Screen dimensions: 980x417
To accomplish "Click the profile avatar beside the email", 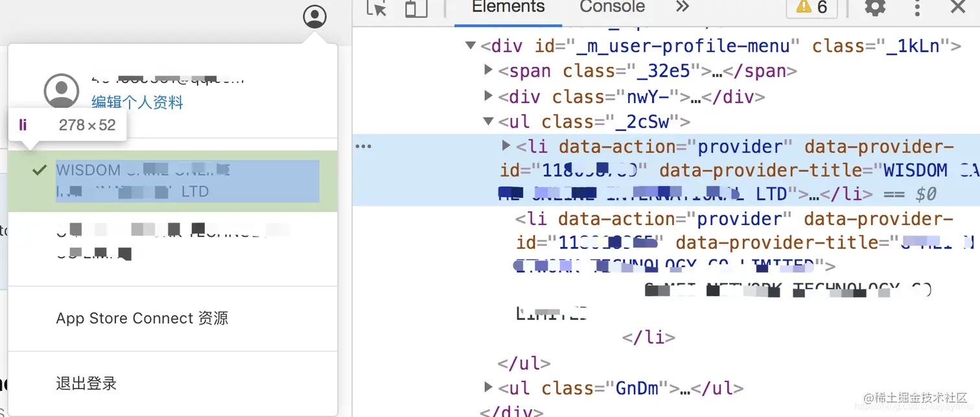I will tap(62, 90).
